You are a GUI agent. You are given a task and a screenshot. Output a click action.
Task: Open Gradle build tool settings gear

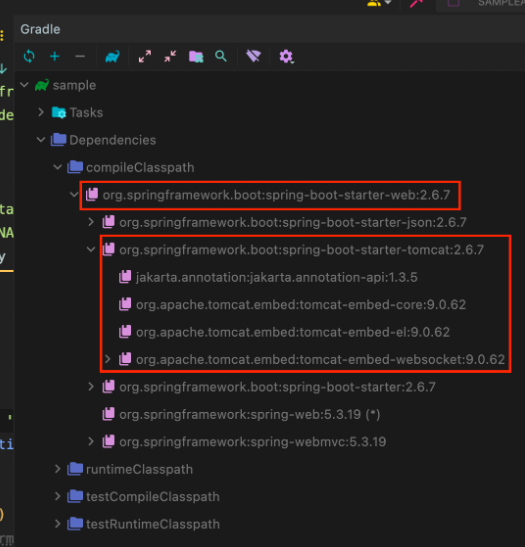tap(286, 56)
